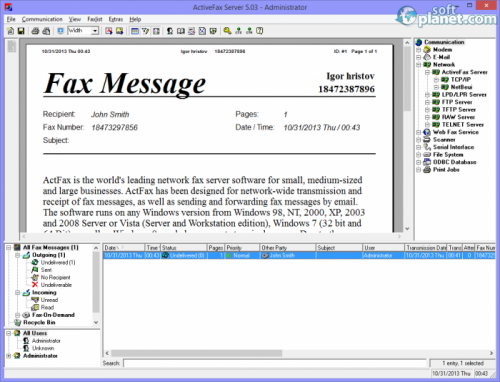This screenshot has width=500, height=382.
Task: Click the new fax message document icon
Action: point(10,31)
